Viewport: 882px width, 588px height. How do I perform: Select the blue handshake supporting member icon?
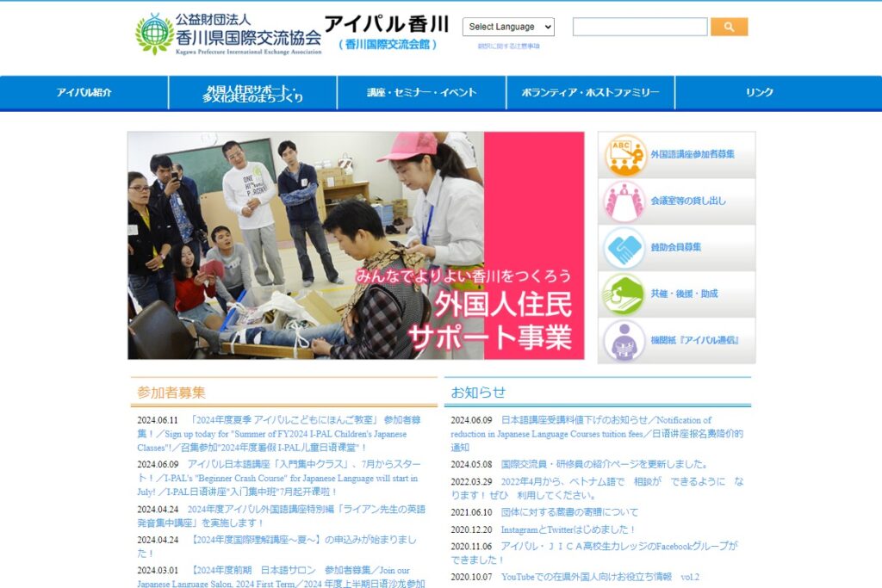(x=624, y=248)
